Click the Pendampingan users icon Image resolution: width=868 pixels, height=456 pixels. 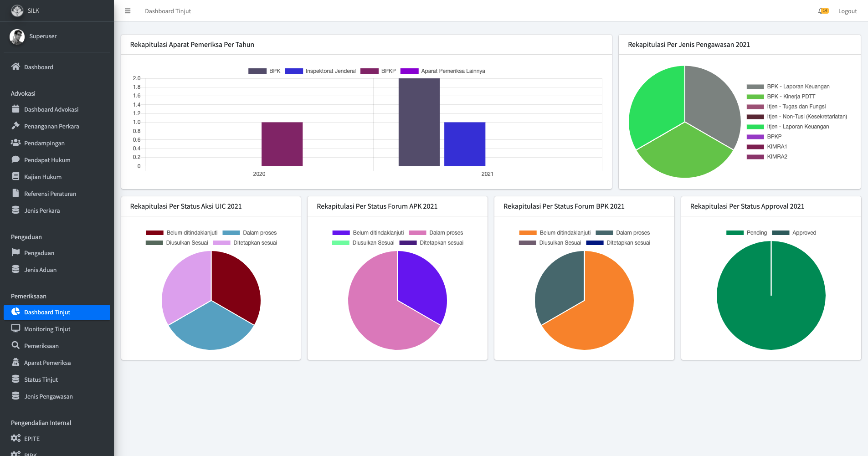pos(15,143)
